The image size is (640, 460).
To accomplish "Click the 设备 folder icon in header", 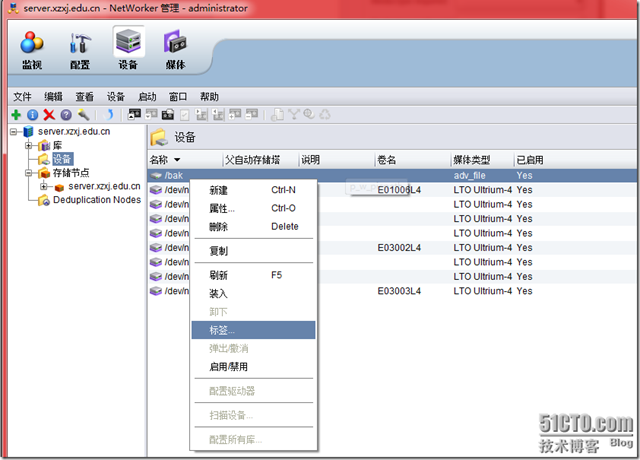I will click(x=159, y=137).
